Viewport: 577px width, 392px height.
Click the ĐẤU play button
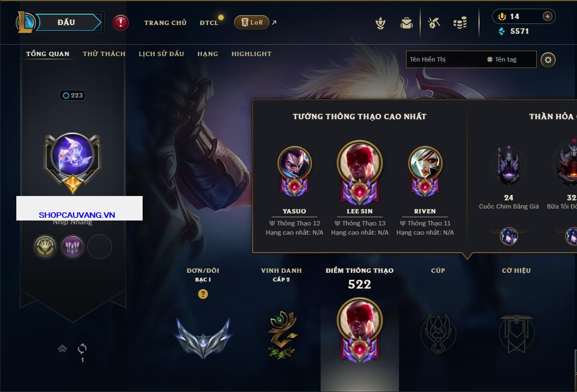coord(66,22)
